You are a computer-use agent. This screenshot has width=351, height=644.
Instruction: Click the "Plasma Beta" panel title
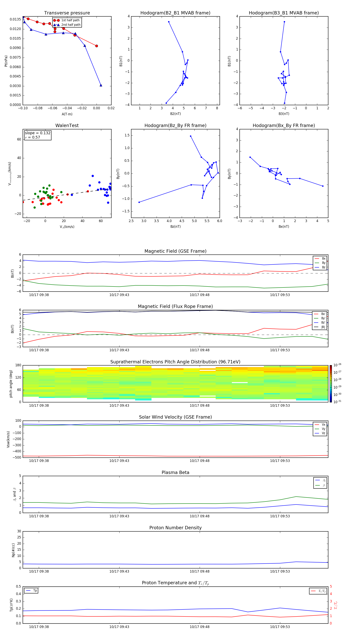click(x=175, y=472)
